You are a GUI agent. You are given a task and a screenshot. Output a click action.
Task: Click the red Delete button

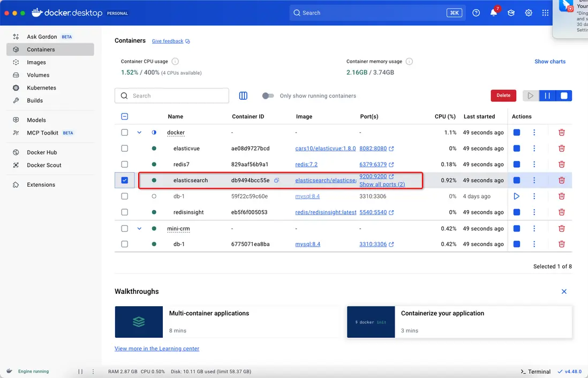[503, 95]
